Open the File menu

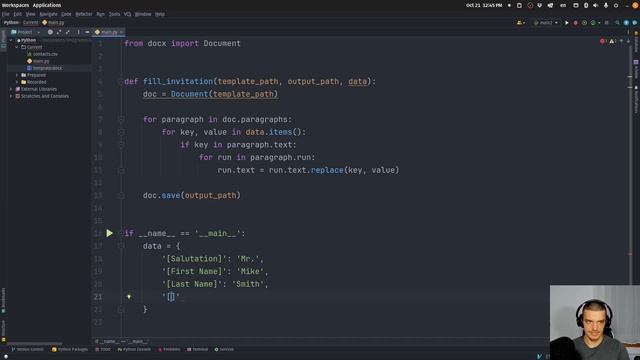[5, 14]
